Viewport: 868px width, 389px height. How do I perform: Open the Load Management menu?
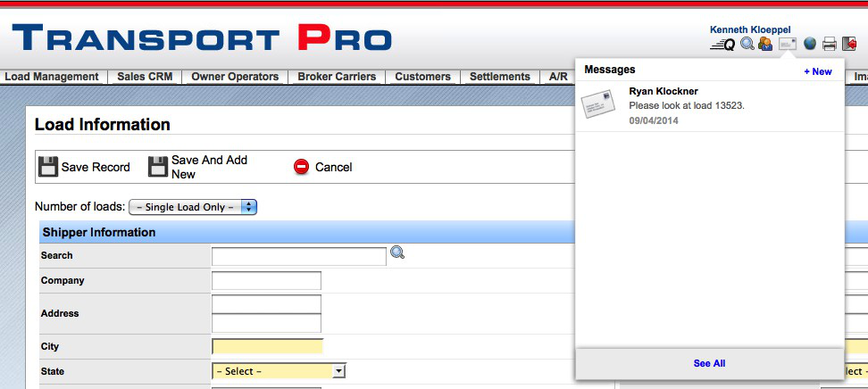[x=52, y=77]
